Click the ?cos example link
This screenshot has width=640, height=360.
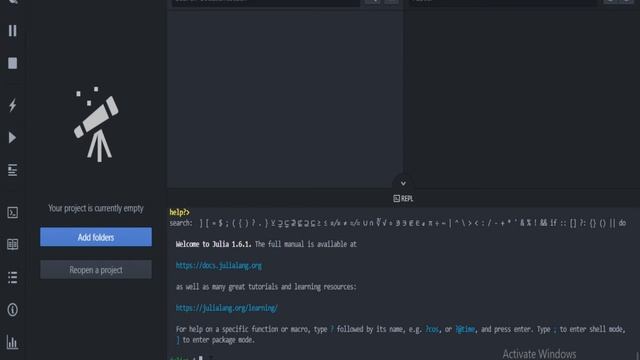432,329
